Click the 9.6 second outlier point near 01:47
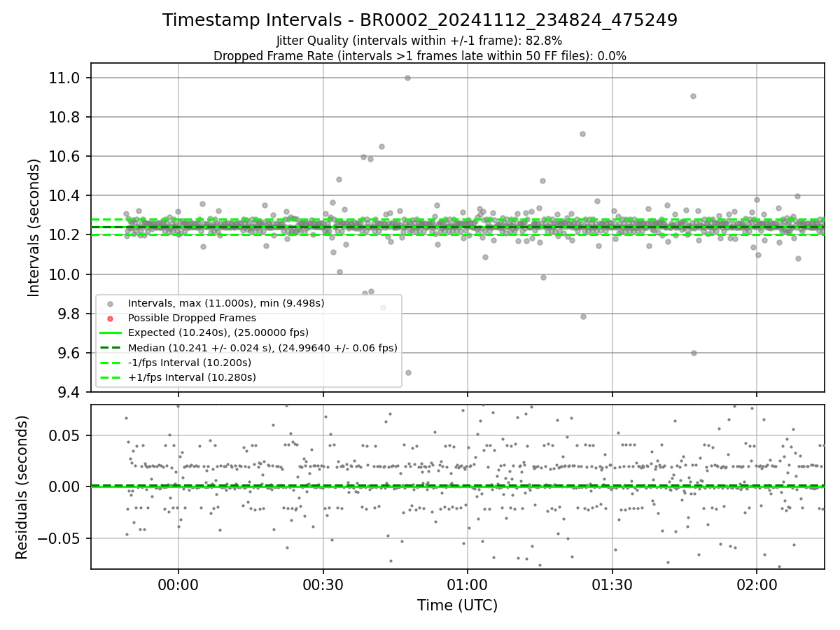Image resolution: width=840 pixels, height=630 pixels. point(694,353)
